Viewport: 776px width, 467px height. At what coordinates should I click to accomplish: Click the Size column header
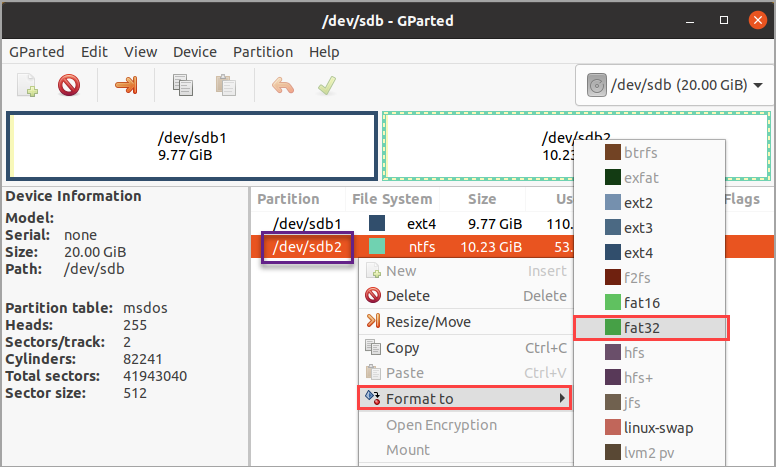(x=482, y=199)
